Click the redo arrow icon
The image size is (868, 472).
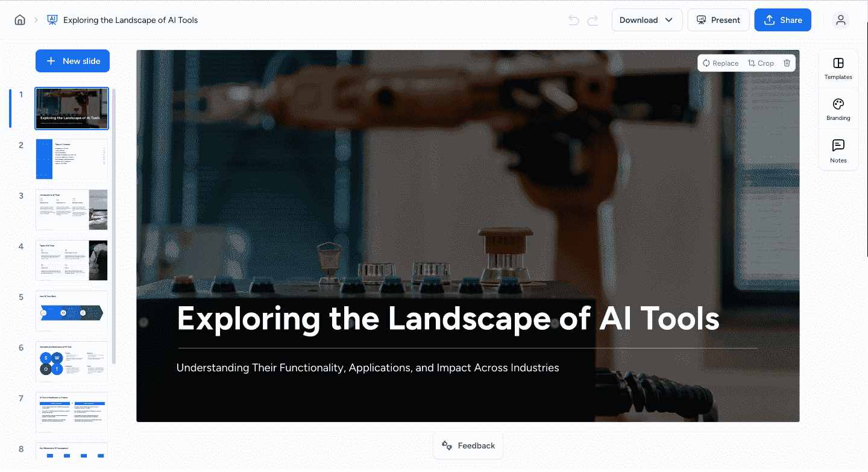[593, 20]
